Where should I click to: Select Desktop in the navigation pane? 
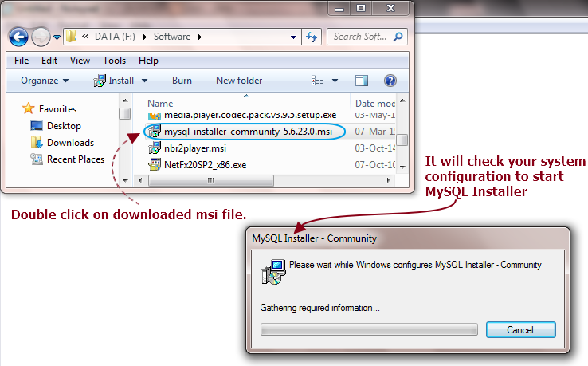tap(64, 126)
